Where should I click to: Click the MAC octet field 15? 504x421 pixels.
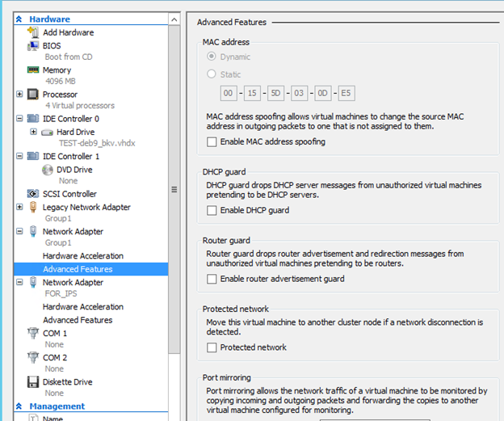[252, 93]
